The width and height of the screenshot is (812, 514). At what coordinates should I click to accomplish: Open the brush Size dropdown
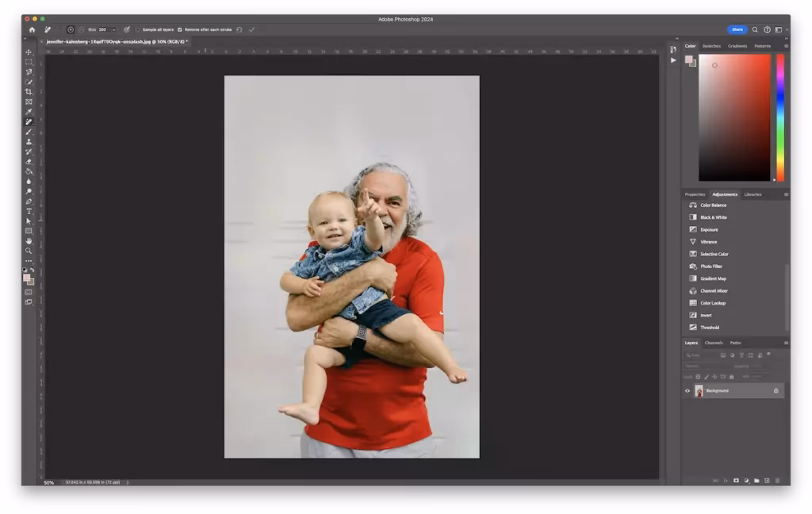point(114,29)
